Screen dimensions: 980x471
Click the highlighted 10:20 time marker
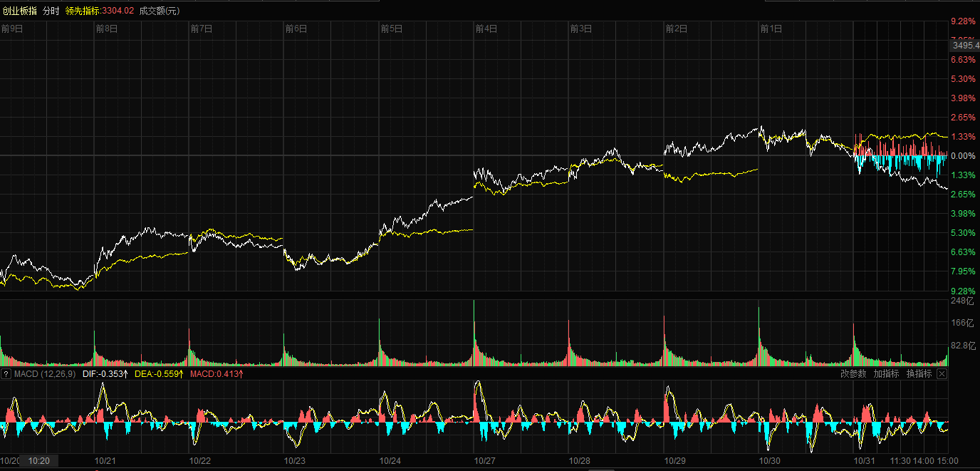pyautogui.click(x=39, y=461)
